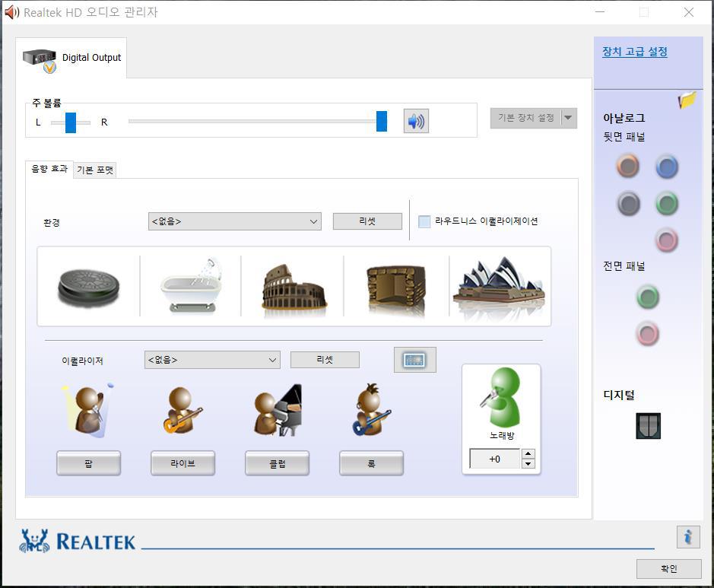
Task: Click the green front panel jack
Action: [x=648, y=297]
